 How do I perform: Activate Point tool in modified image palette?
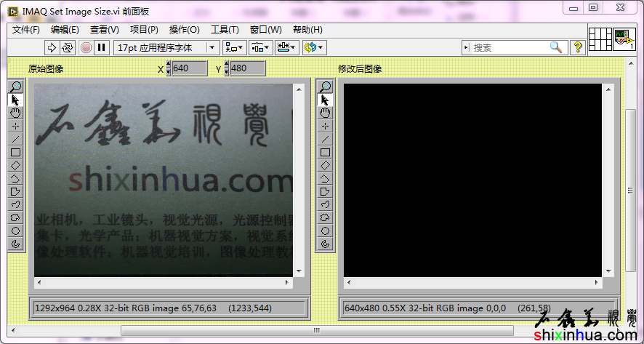click(x=325, y=126)
